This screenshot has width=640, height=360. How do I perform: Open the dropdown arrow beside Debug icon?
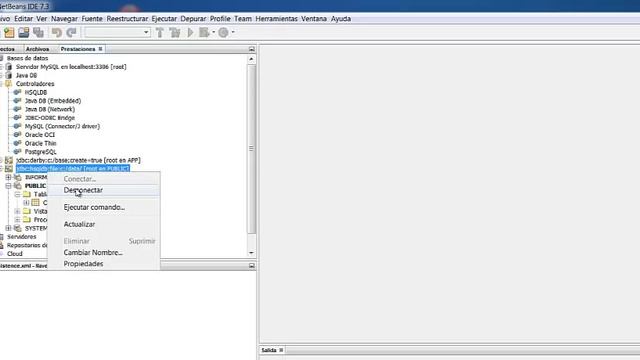pos(213,32)
